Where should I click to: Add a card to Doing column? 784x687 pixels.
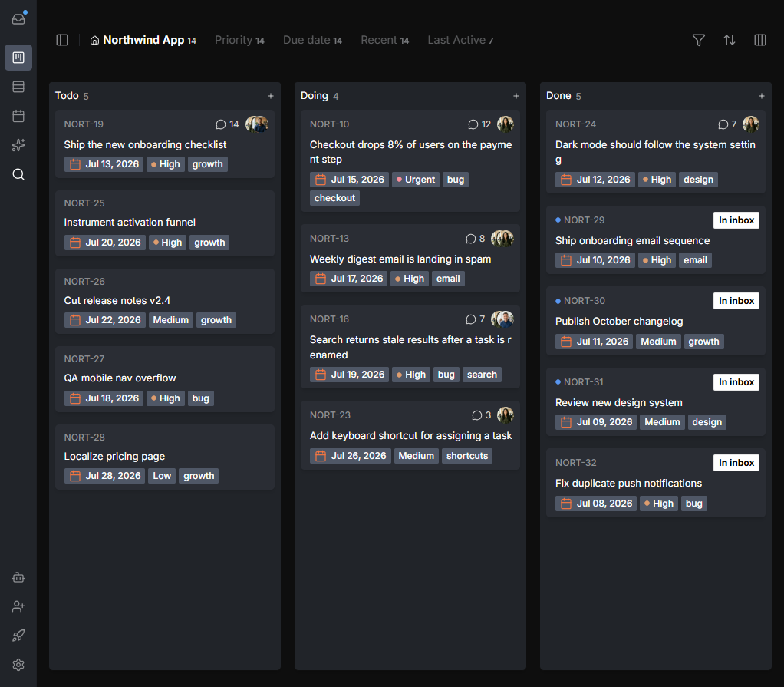tap(516, 96)
